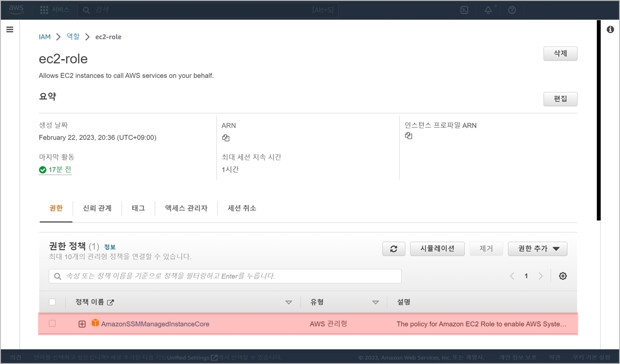Click the AmazonSSMManagedInstanceCore policy cube icon
Viewport: 620px width, 364px height.
pos(95,323)
